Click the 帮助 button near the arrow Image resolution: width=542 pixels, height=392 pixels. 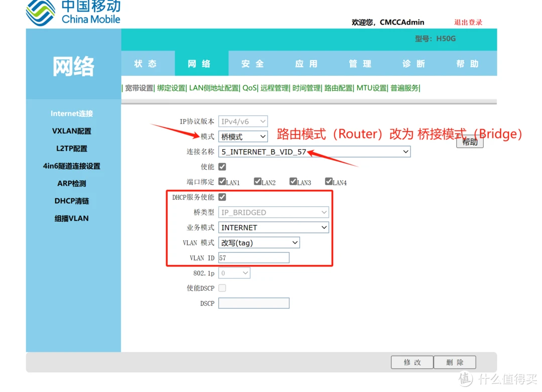pyautogui.click(x=469, y=142)
